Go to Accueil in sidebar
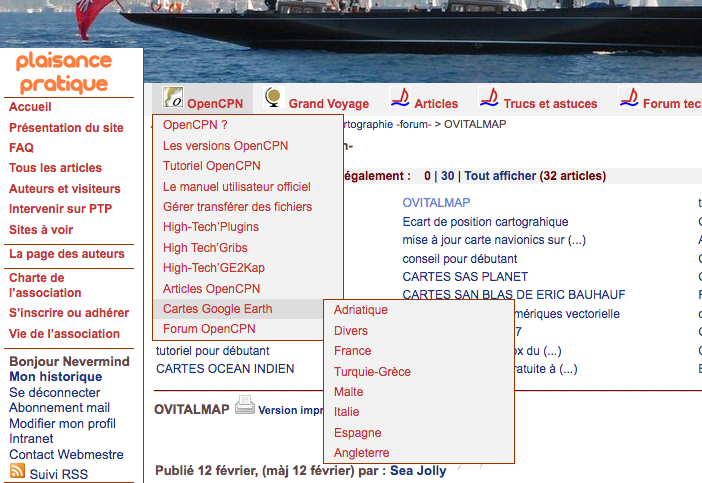 point(30,107)
